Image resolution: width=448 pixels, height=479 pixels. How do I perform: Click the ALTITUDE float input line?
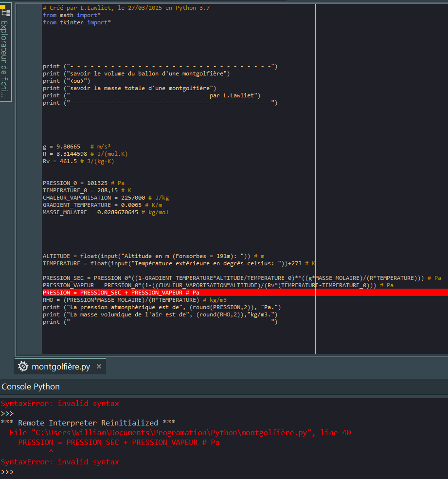coord(154,257)
